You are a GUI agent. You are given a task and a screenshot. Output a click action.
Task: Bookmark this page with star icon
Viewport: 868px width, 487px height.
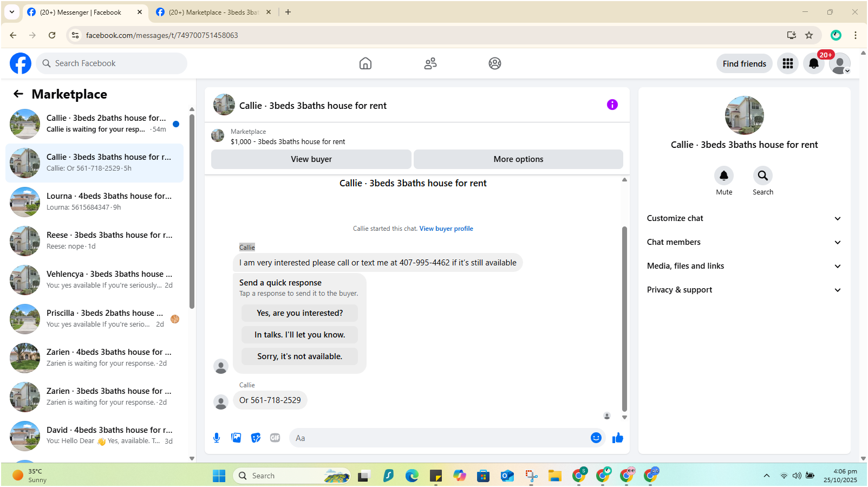point(809,35)
